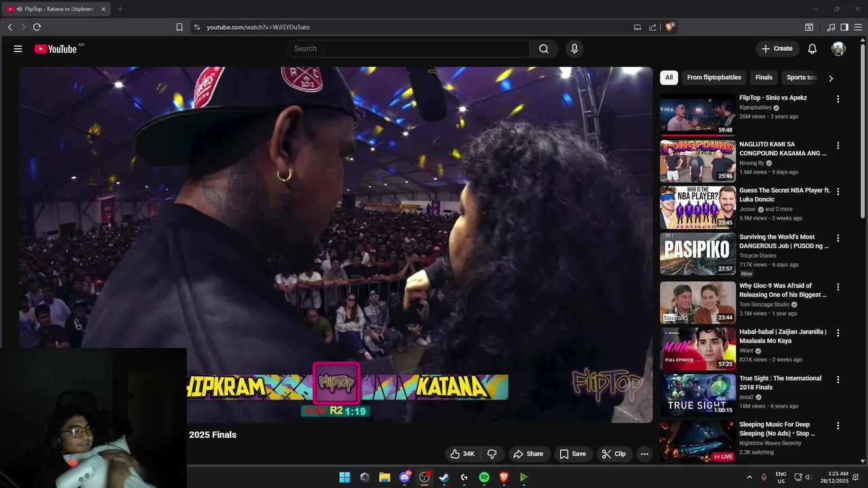
Task: Open the fliptopbattles channel link
Action: 755,108
